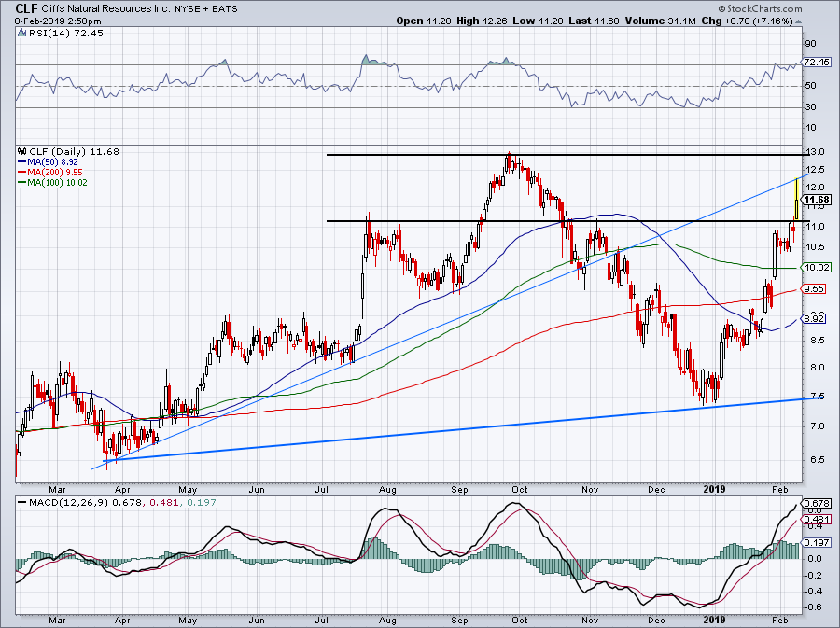Click the CLF ticker symbol in the chart title

[x=27, y=8]
